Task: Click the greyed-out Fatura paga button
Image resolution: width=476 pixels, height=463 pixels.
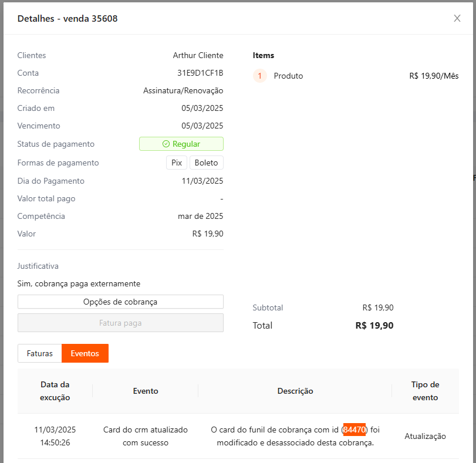Action: tap(120, 323)
